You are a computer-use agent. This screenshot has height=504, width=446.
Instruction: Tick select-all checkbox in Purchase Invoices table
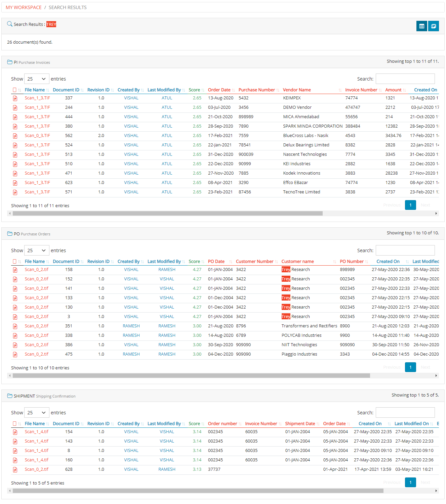coord(14,90)
